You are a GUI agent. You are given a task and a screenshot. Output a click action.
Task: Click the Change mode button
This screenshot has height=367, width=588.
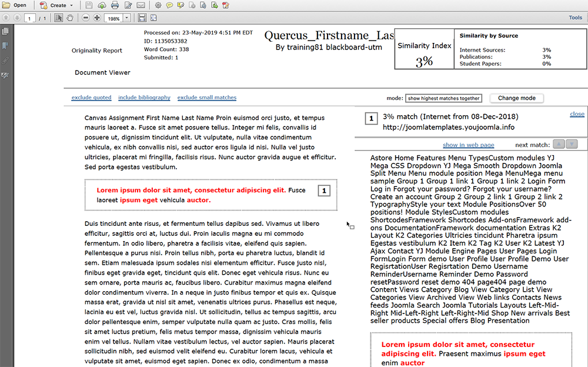(x=517, y=98)
